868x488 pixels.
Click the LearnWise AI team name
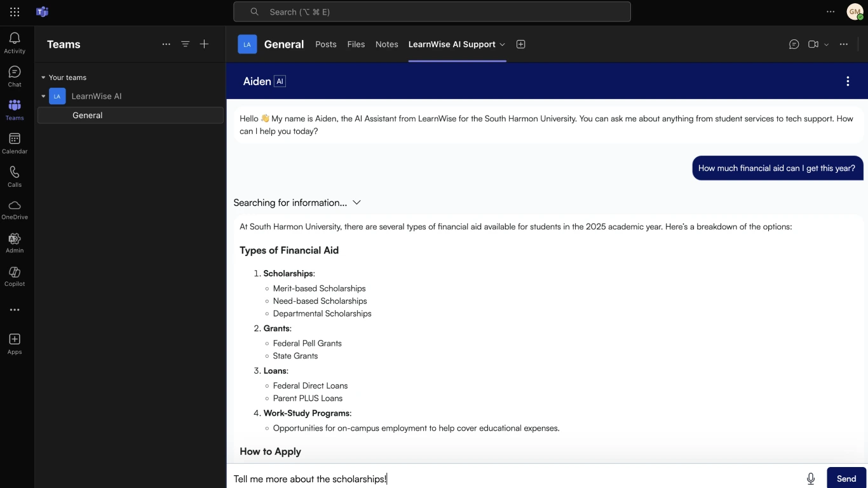97,97
